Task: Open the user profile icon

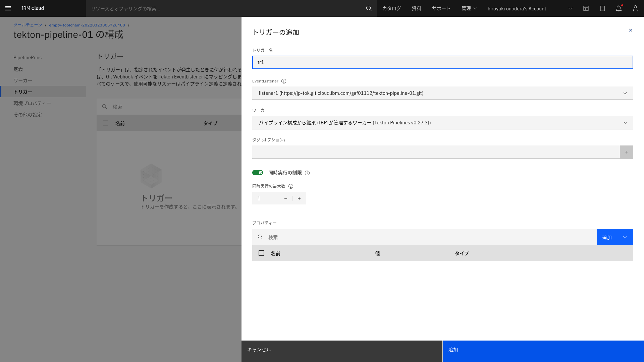Action: point(635,8)
